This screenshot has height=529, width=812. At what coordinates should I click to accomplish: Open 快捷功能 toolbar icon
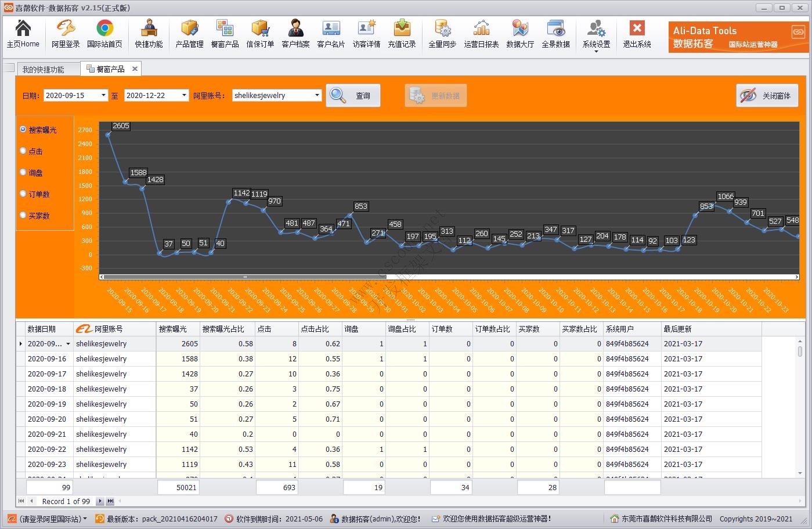[149, 34]
